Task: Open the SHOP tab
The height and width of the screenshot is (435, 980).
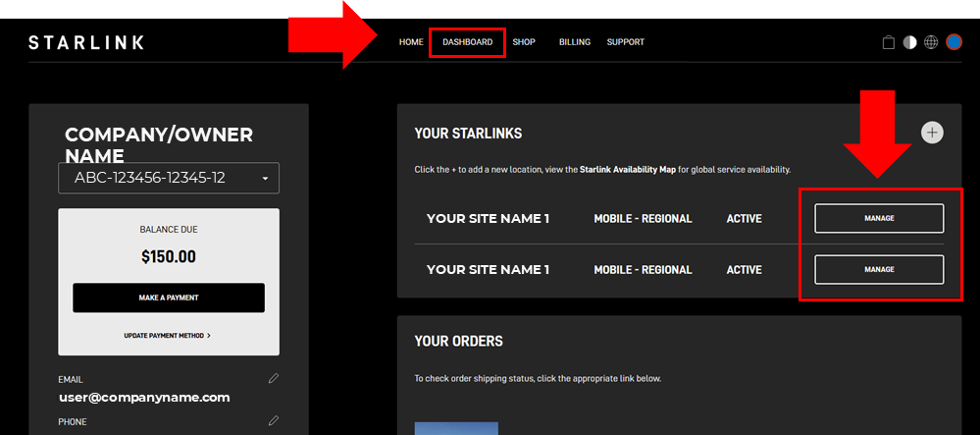Action: 524,42
